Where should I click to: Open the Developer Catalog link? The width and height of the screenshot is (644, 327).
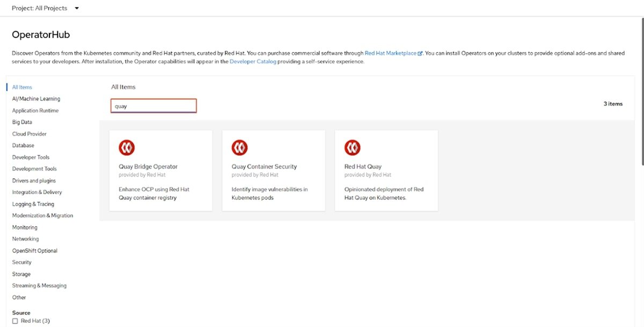[253, 62]
